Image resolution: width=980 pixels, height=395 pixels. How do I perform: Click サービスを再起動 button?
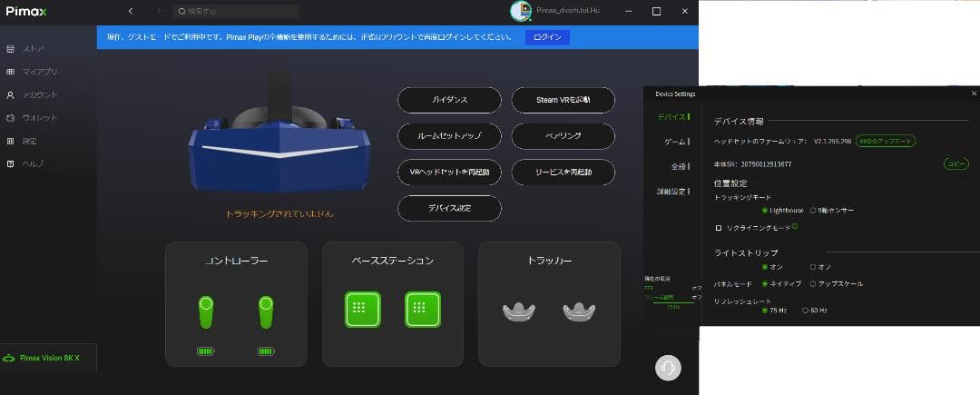point(563,172)
